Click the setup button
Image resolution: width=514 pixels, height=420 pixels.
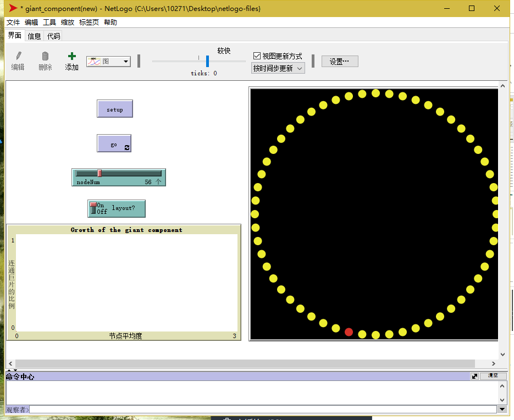point(114,108)
